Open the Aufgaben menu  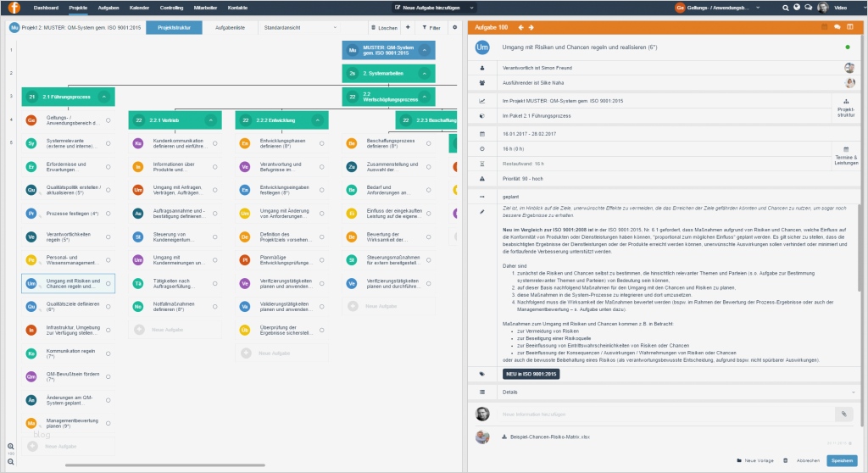(x=108, y=8)
